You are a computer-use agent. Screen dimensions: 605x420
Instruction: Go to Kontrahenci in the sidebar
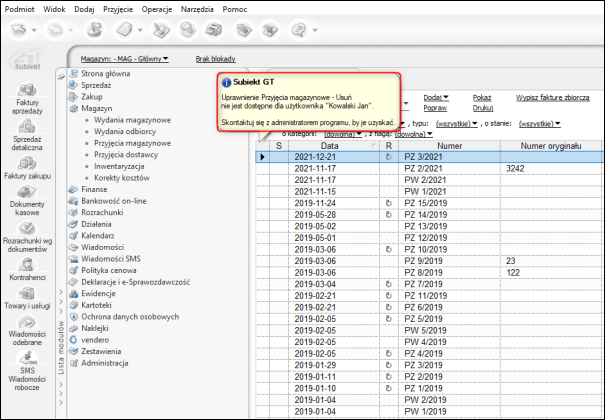click(x=29, y=268)
